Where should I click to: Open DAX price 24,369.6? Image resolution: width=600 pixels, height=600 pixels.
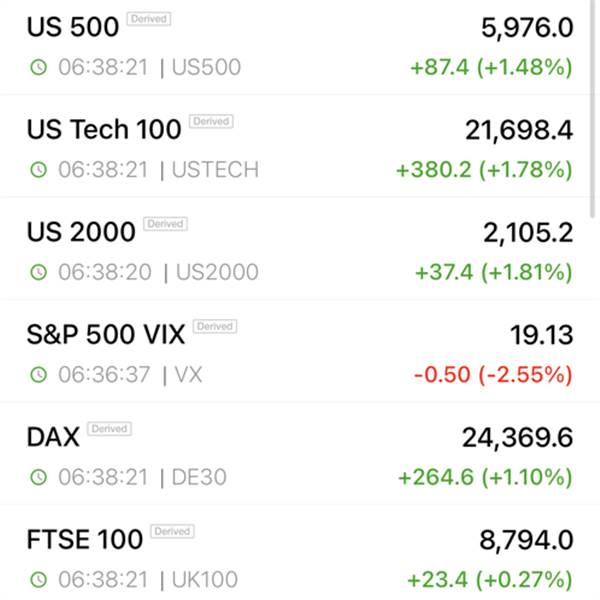[x=517, y=438]
